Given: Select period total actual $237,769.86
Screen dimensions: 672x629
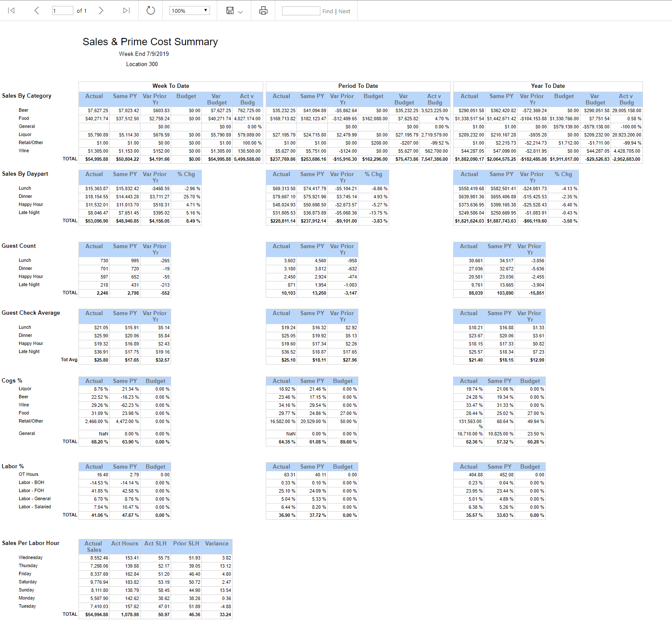Looking at the screenshot, I should point(282,159).
